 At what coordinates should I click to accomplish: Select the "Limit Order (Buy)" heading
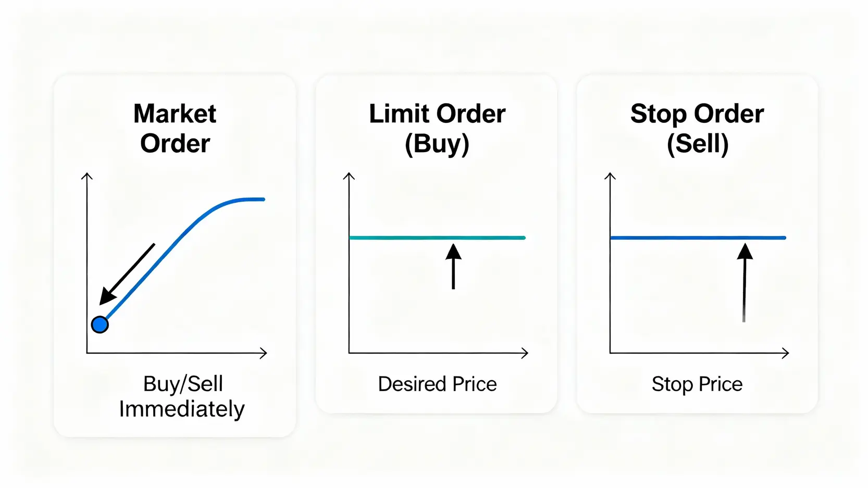(x=437, y=128)
